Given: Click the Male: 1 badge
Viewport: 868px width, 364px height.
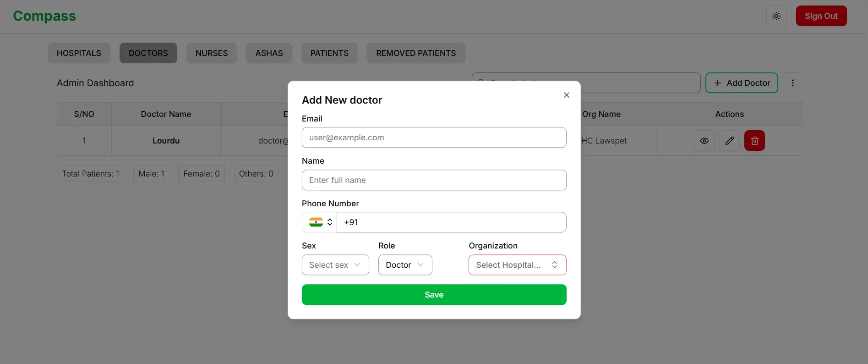Looking at the screenshot, I should coord(151,174).
